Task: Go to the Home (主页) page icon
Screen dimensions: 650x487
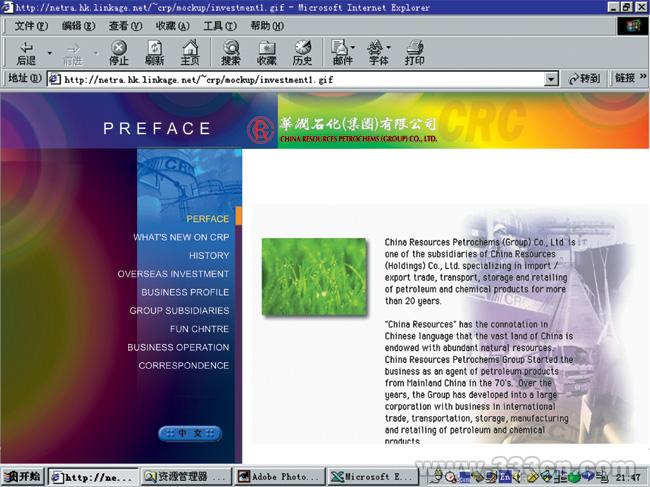Action: [189, 52]
